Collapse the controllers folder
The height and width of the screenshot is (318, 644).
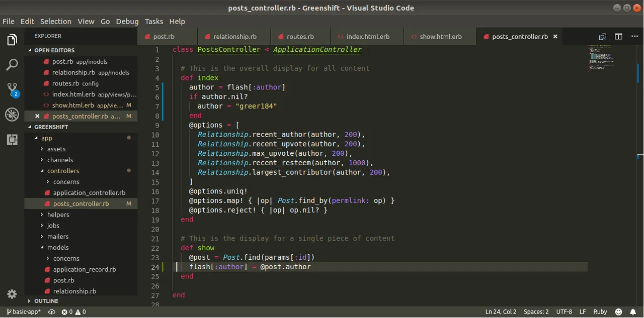coord(81,171)
